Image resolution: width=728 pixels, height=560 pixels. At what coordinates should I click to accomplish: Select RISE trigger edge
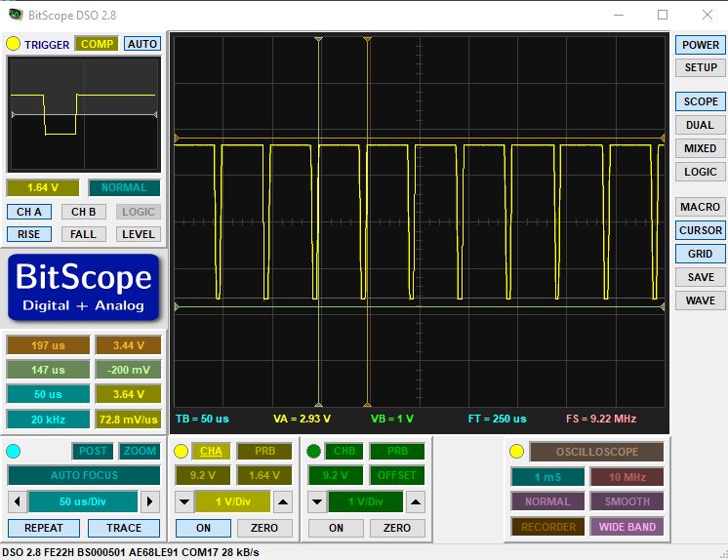(x=28, y=234)
